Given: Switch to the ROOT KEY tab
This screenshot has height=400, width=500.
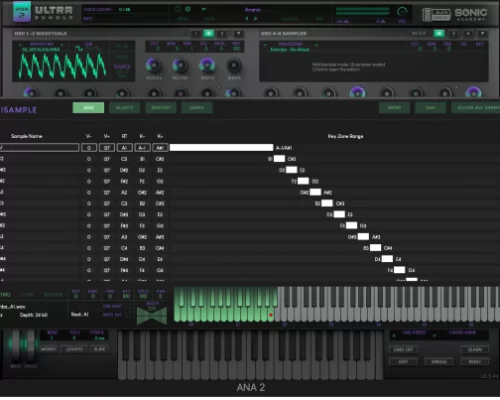Looking at the screenshot, I should point(161,108).
